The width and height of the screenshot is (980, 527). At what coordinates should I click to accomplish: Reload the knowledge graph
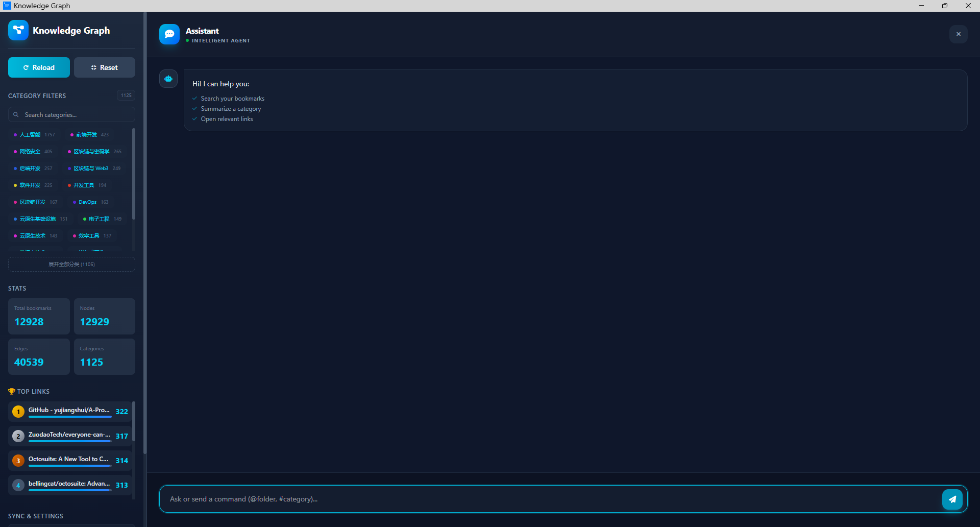point(39,67)
